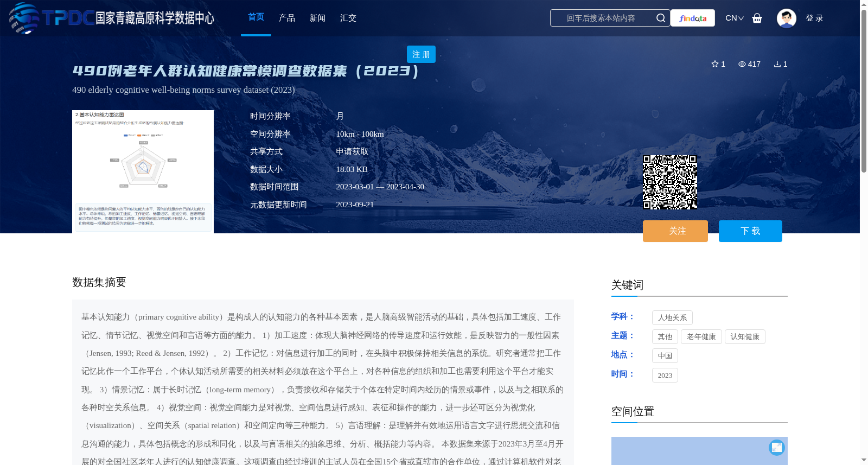Select the 认知健康 theme tag
868x465 pixels.
745,337
